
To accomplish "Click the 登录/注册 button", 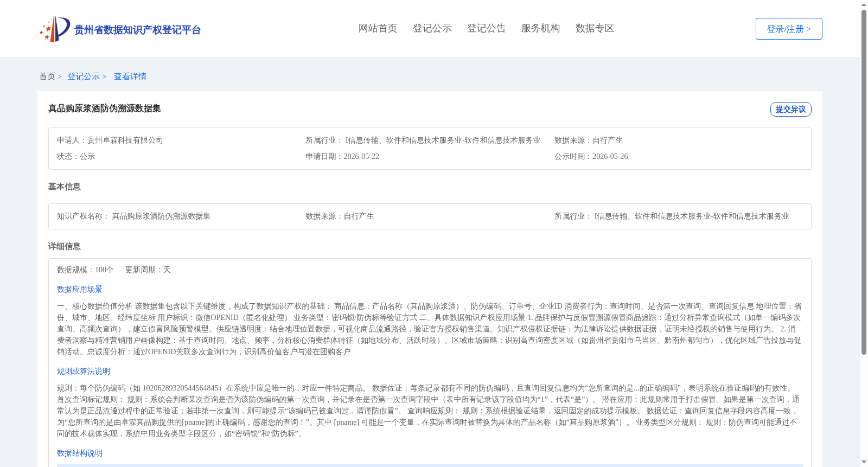I will click(x=789, y=29).
